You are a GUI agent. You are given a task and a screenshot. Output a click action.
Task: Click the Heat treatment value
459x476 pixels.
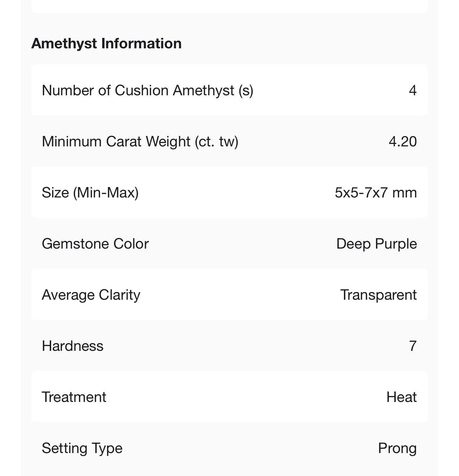click(401, 397)
